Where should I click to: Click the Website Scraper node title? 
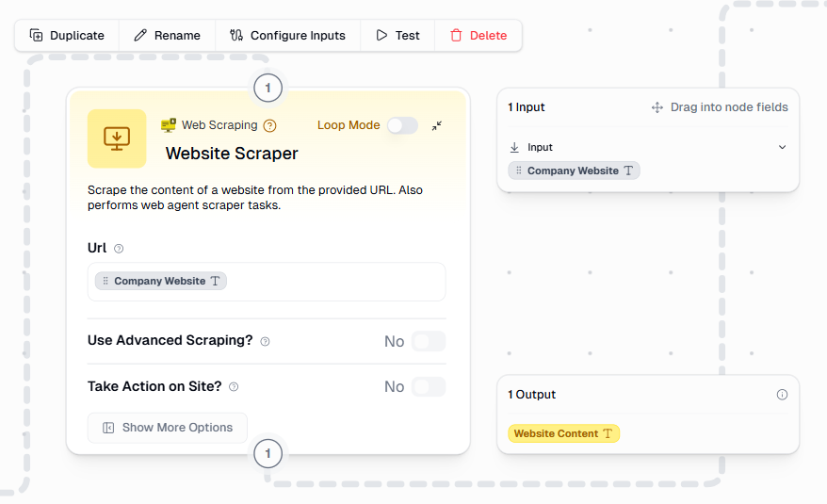tap(232, 154)
